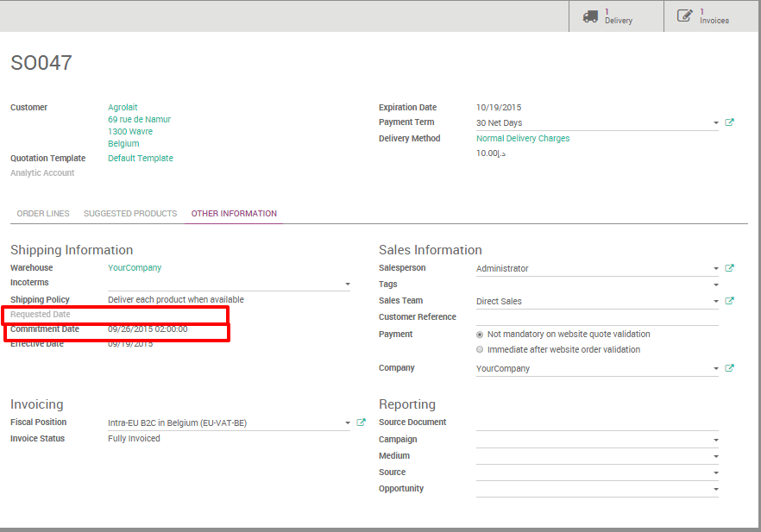Expand the Opportunity dropdown
Viewport: 761px width, 532px height.
coord(715,488)
